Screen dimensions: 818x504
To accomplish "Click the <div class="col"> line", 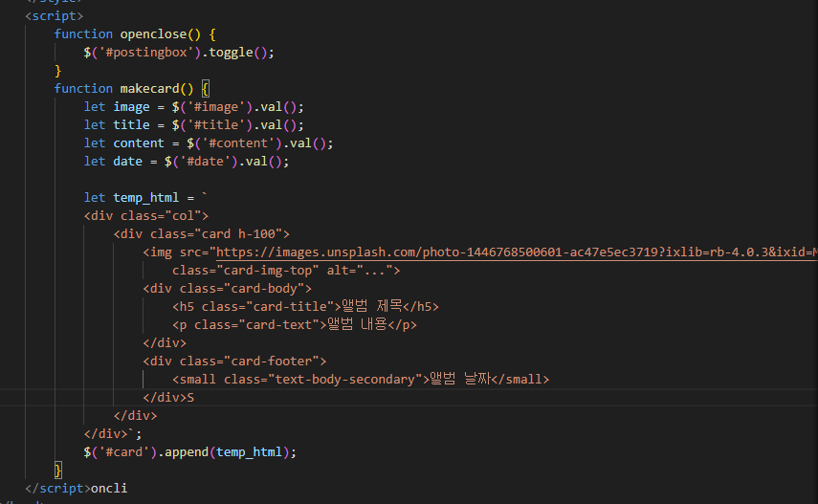I will [x=146, y=216].
